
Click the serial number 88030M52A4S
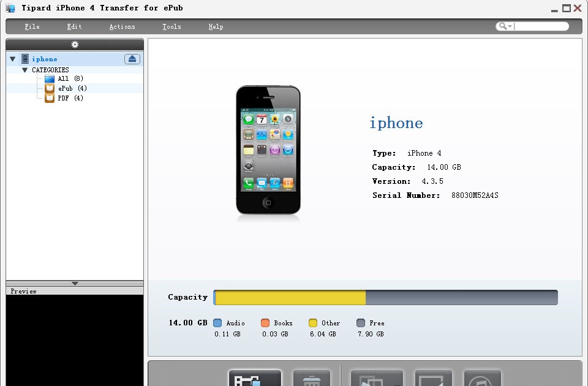point(475,195)
